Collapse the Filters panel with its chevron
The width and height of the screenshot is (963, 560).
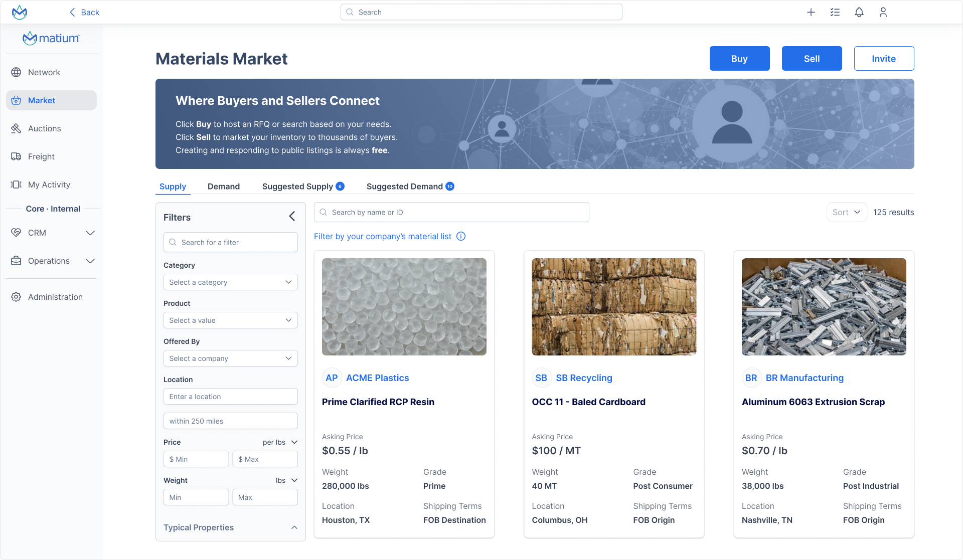292,216
